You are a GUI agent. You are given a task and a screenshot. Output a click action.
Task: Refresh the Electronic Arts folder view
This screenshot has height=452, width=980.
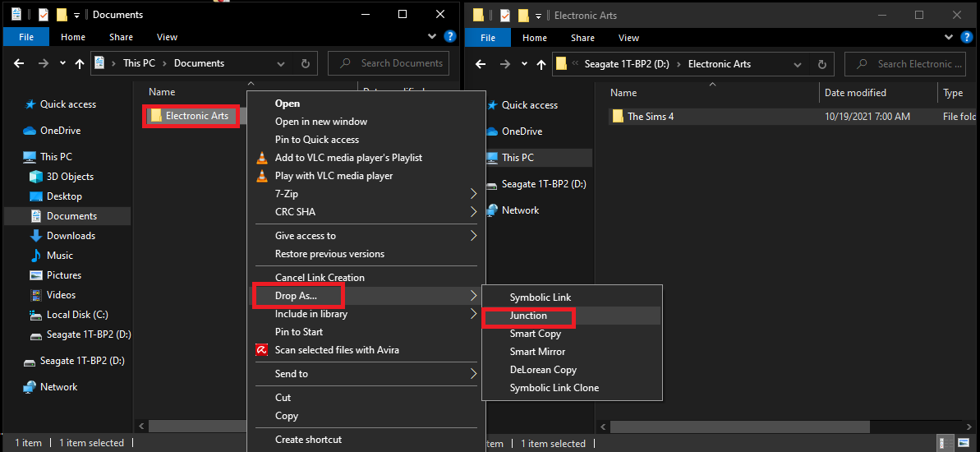click(x=822, y=64)
